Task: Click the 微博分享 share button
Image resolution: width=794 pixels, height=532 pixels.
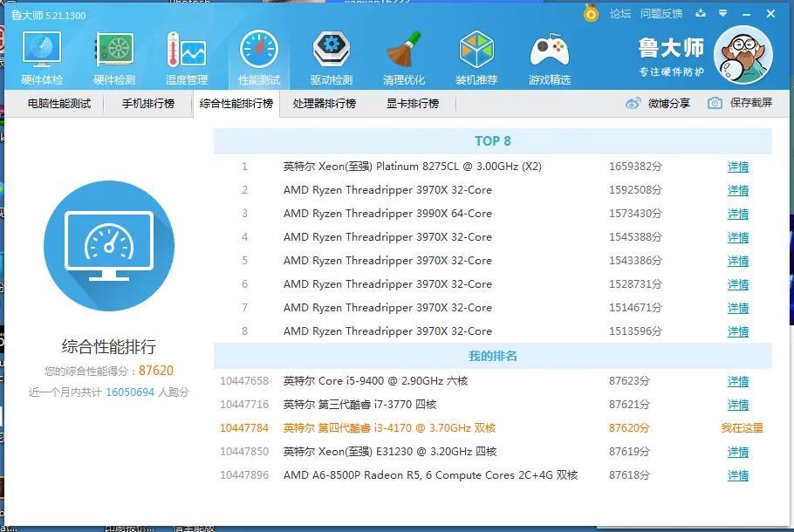Action: pos(658,103)
